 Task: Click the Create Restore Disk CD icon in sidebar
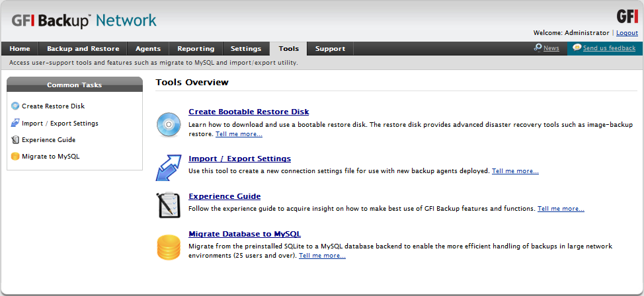click(15, 106)
